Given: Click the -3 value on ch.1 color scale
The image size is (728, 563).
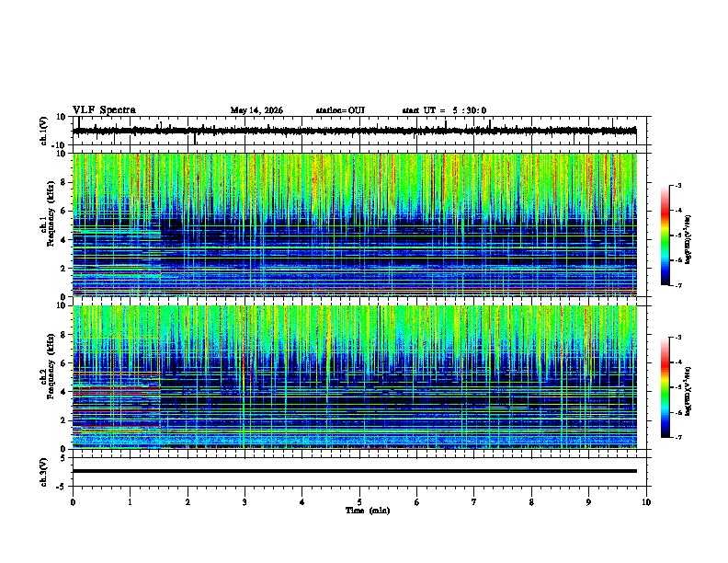Looking at the screenshot, I should pyautogui.click(x=677, y=185).
